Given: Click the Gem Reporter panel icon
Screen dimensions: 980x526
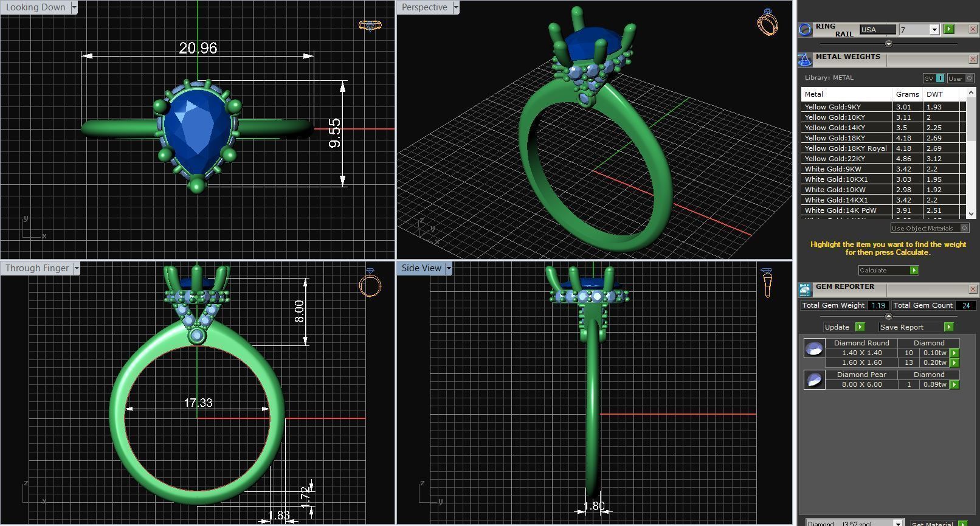Looking at the screenshot, I should pos(805,289).
